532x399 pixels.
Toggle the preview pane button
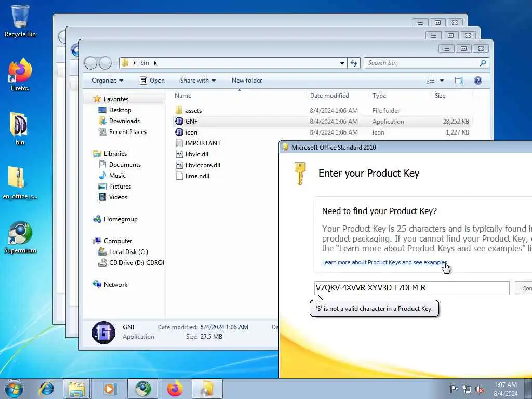pos(459,81)
